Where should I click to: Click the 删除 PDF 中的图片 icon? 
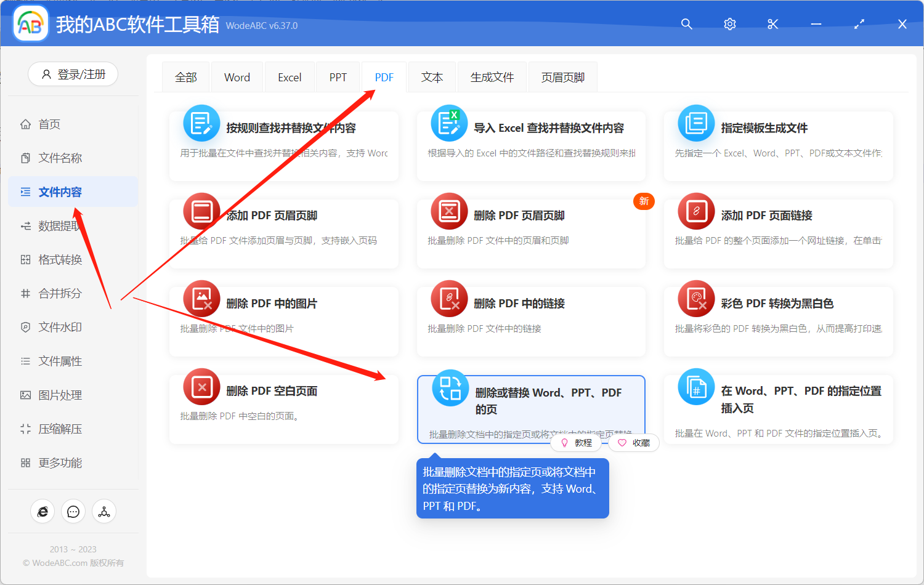point(201,299)
